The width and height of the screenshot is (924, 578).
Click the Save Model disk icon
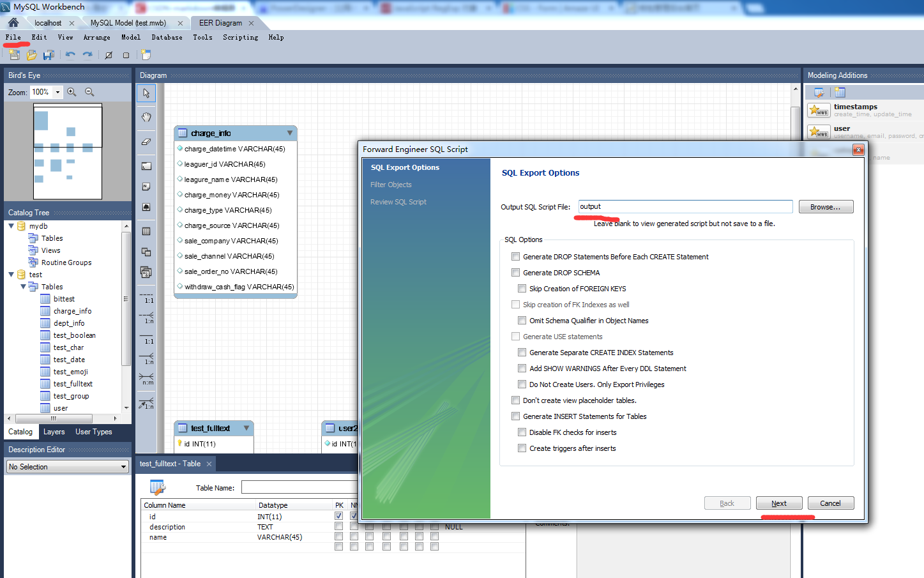tap(49, 55)
